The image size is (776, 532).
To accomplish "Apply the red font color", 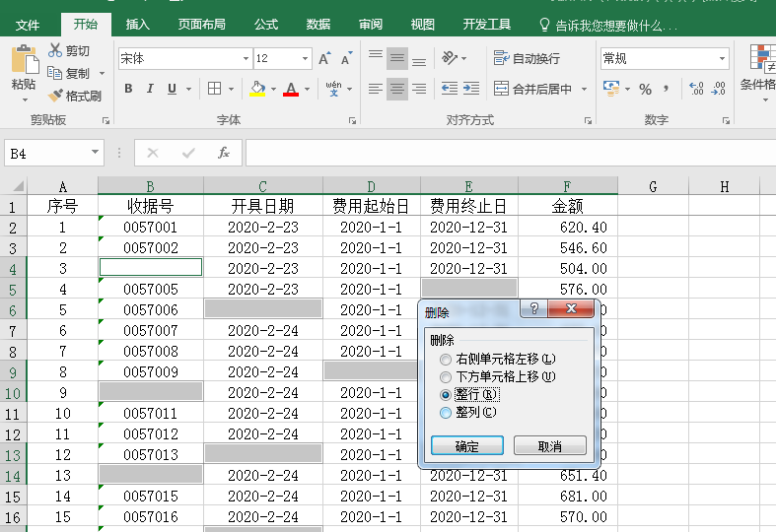I will click(291, 89).
